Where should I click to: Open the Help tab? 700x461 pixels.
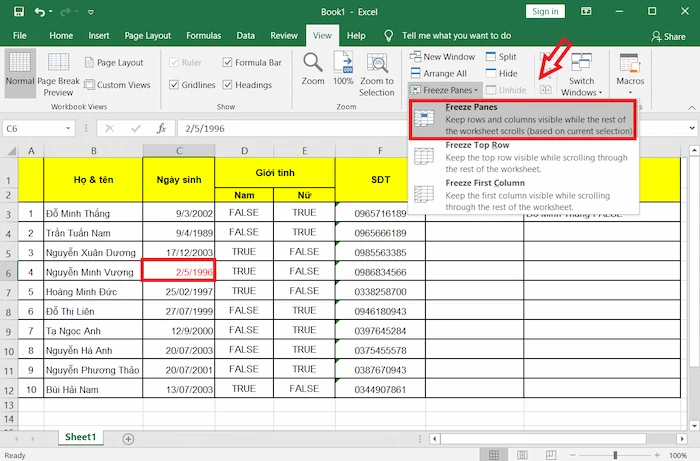point(356,36)
